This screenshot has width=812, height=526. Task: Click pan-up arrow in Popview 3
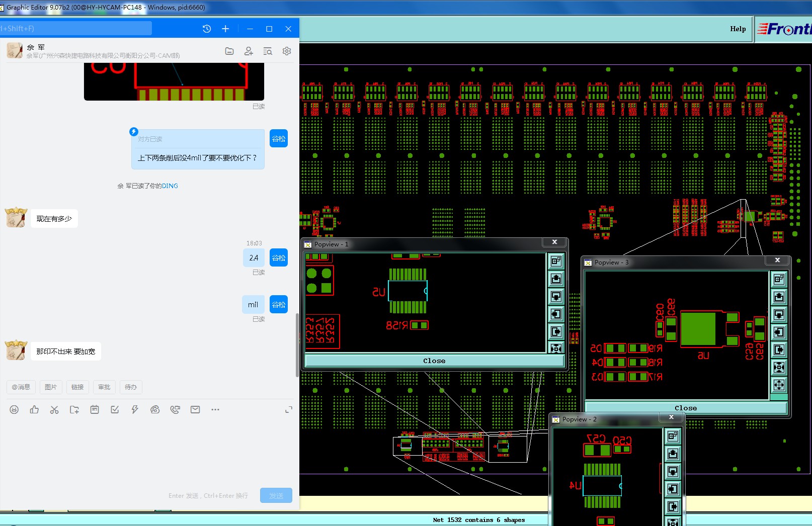(779, 297)
